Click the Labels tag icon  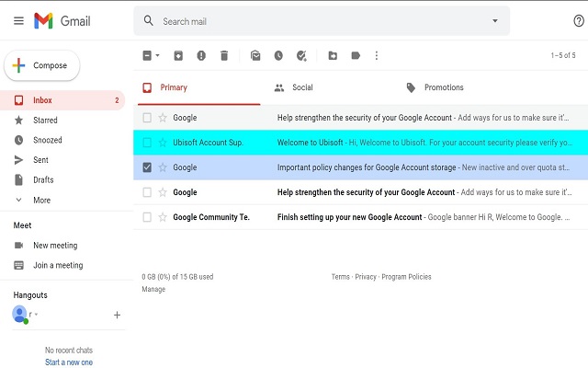(356, 55)
